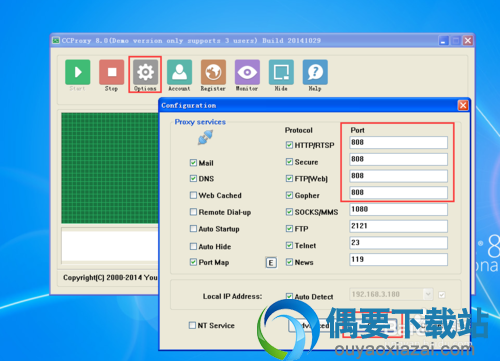Click the Hide toolbar icon

pos(281,72)
